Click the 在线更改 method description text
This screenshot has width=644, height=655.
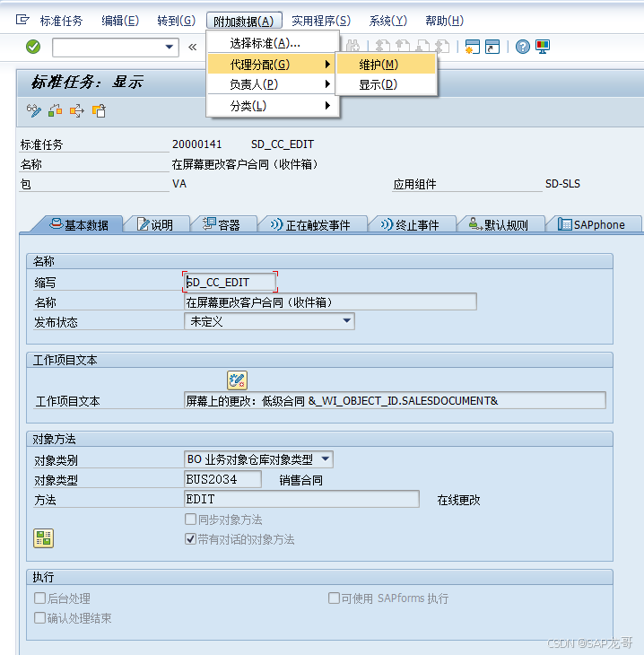point(458,500)
